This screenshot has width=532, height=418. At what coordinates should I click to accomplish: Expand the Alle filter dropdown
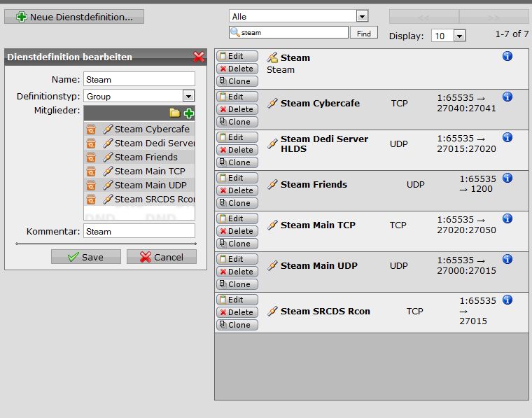click(362, 16)
